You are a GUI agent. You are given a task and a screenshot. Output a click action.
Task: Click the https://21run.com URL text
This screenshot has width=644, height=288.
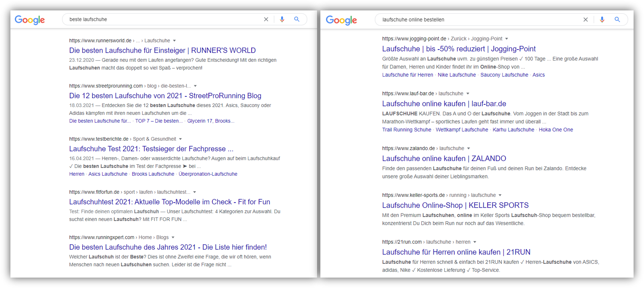[x=402, y=242]
